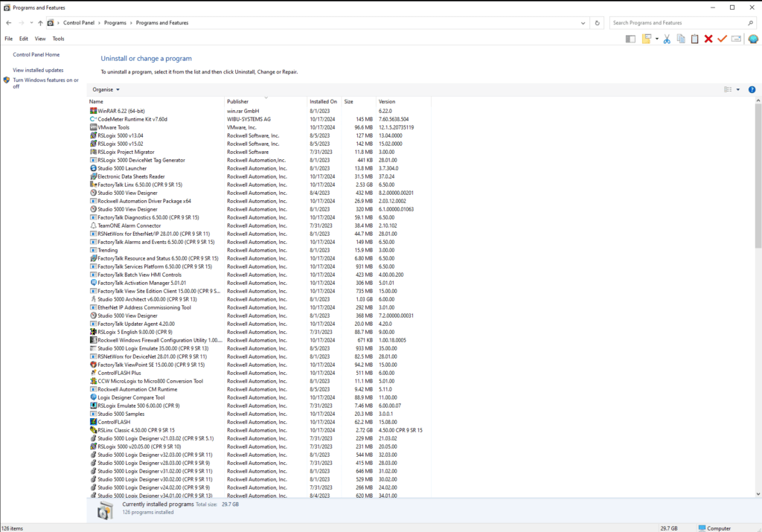Open Classic Shell settings shell icon
The width and height of the screenshot is (762, 532).
pos(753,39)
